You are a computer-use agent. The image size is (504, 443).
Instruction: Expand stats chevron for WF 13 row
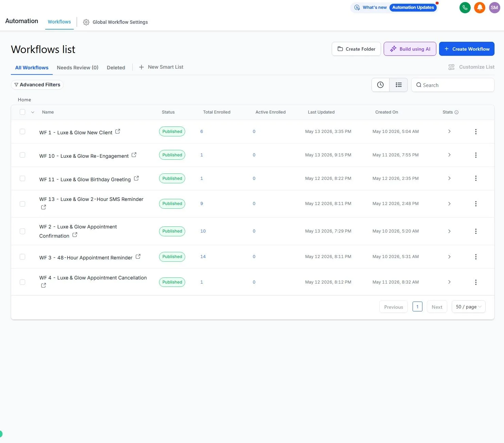(449, 204)
